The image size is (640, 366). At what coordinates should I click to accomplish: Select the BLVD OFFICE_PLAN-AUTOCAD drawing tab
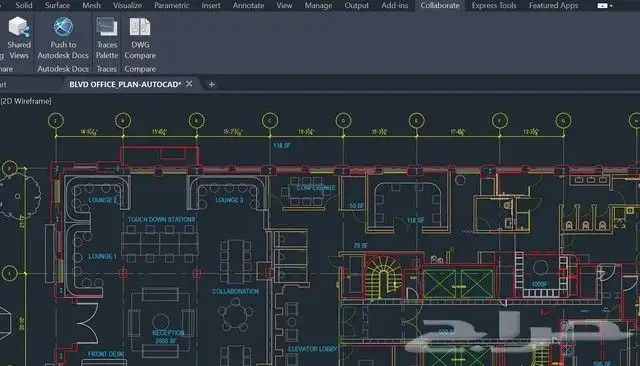125,84
